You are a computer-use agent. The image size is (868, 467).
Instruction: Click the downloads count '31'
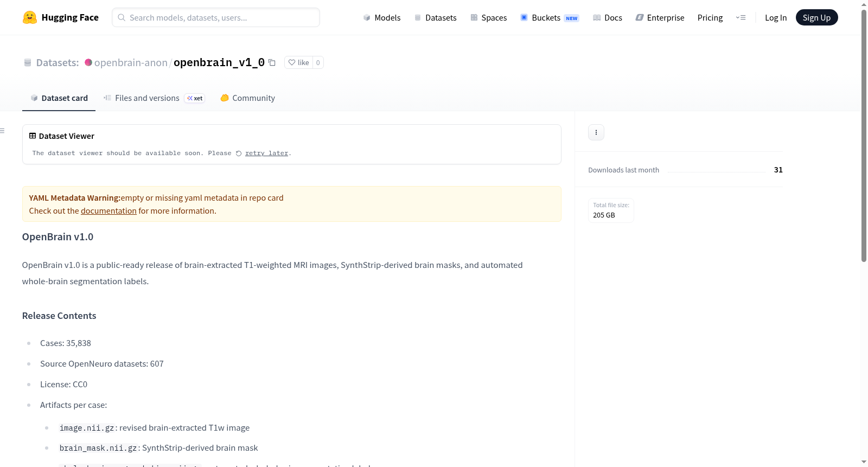(778, 170)
